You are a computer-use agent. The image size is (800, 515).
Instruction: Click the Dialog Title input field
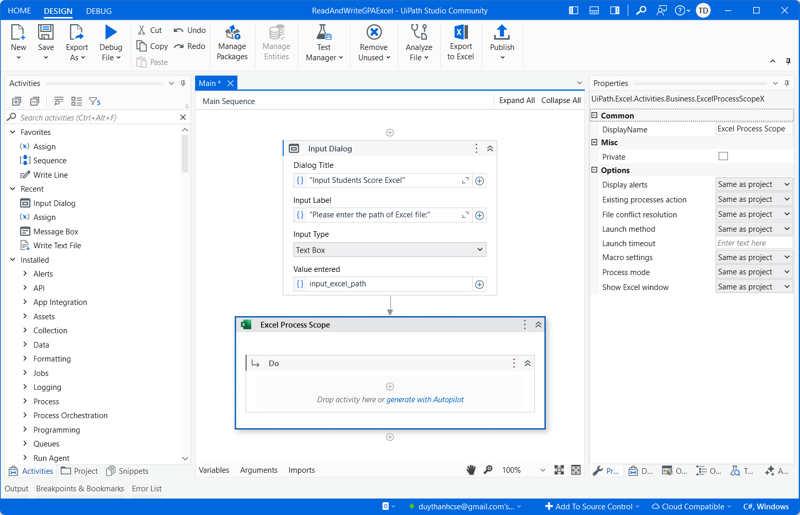383,180
